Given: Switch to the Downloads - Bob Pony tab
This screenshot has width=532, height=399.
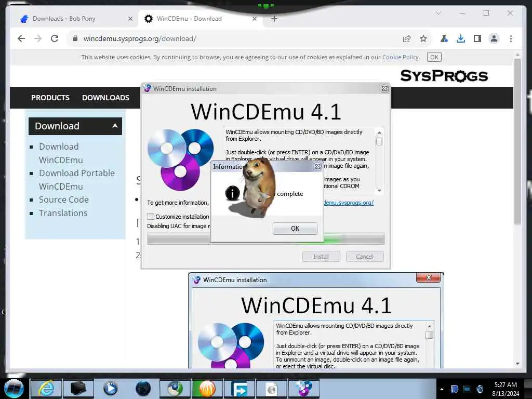Looking at the screenshot, I should (x=74, y=19).
